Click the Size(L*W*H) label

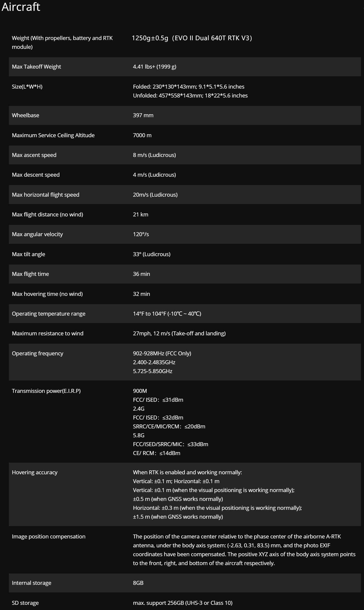(27, 87)
